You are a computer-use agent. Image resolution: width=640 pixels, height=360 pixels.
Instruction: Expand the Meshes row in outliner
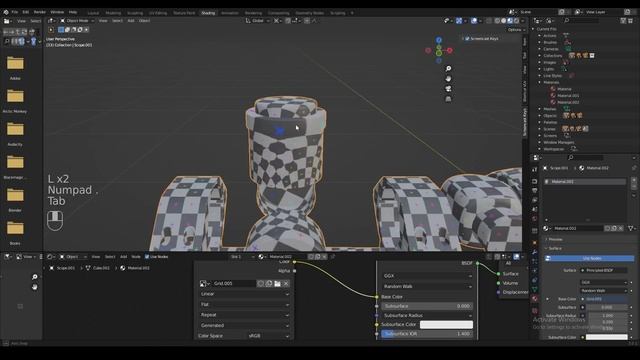pyautogui.click(x=540, y=109)
